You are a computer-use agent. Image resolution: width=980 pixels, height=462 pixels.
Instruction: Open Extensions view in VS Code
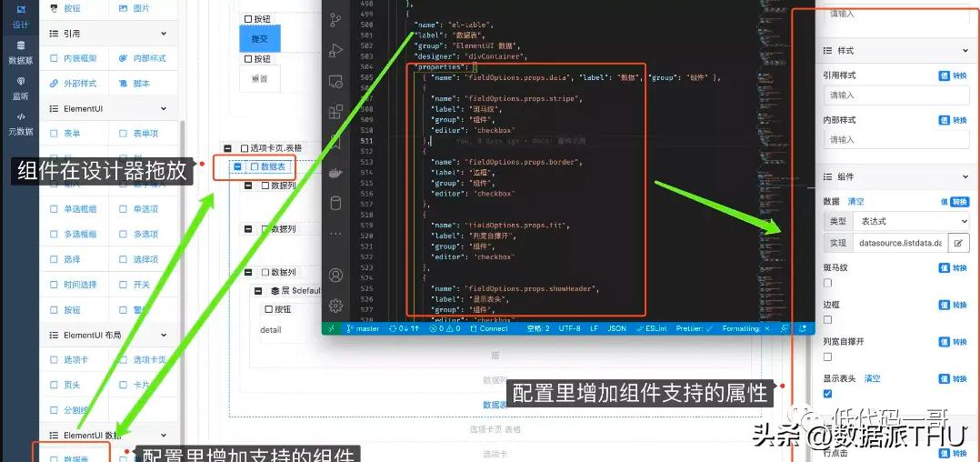click(335, 111)
